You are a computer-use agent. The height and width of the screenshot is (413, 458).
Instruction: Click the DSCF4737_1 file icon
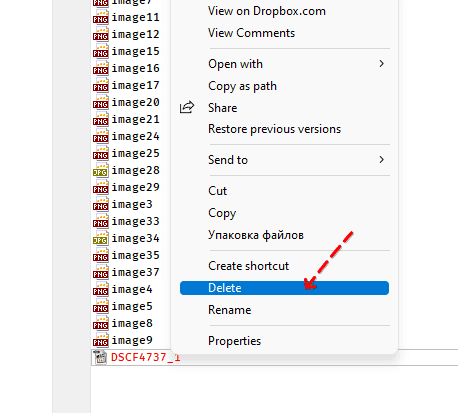[100, 357]
